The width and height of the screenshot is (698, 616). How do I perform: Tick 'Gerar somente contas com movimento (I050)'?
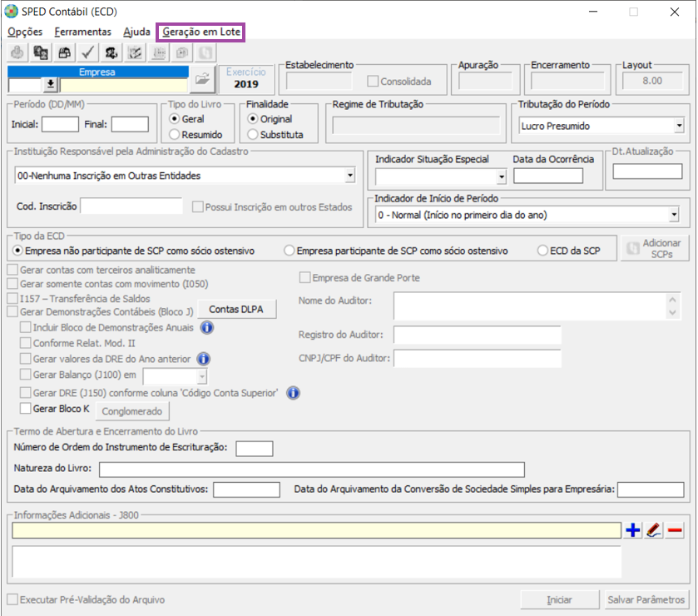click(12, 284)
